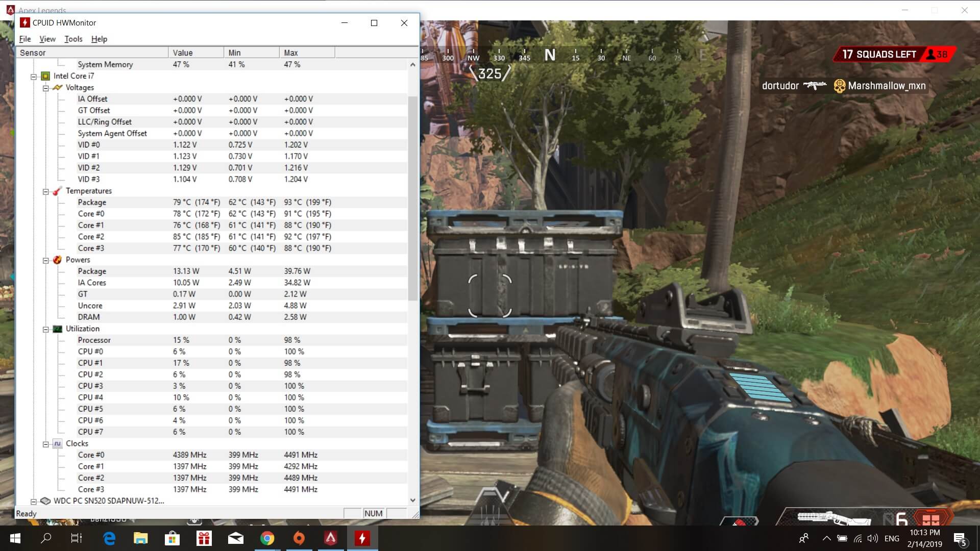980x551 pixels.
Task: Click the Clocks waveform icon
Action: click(58, 443)
